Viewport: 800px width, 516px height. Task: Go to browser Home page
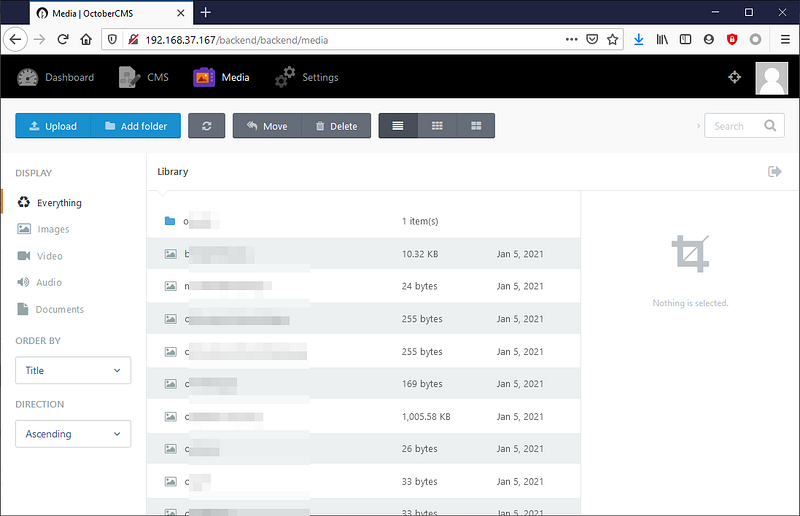coord(86,39)
